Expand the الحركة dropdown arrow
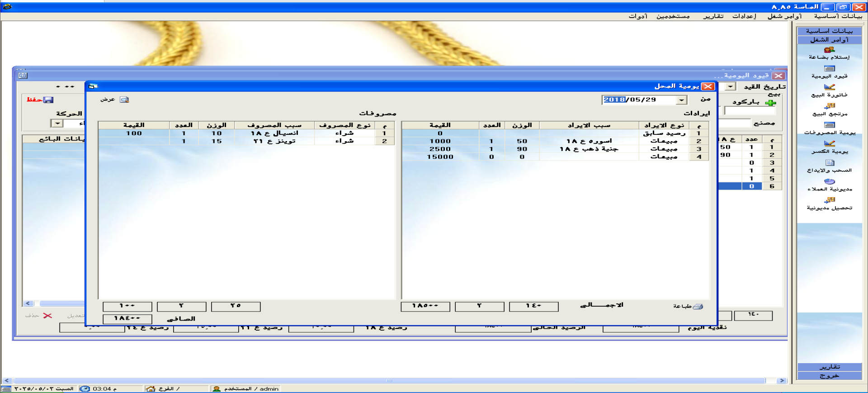Viewport: 868px width, 393px height. click(x=57, y=123)
